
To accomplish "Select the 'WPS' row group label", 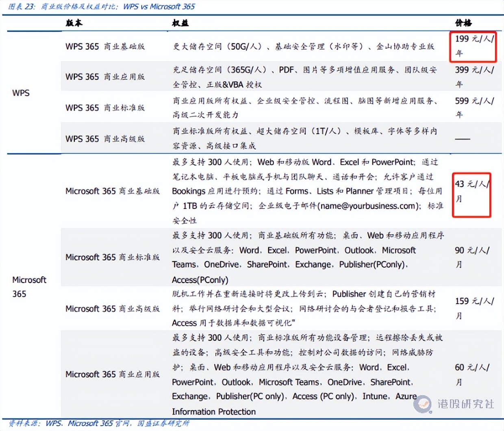I will [21, 93].
